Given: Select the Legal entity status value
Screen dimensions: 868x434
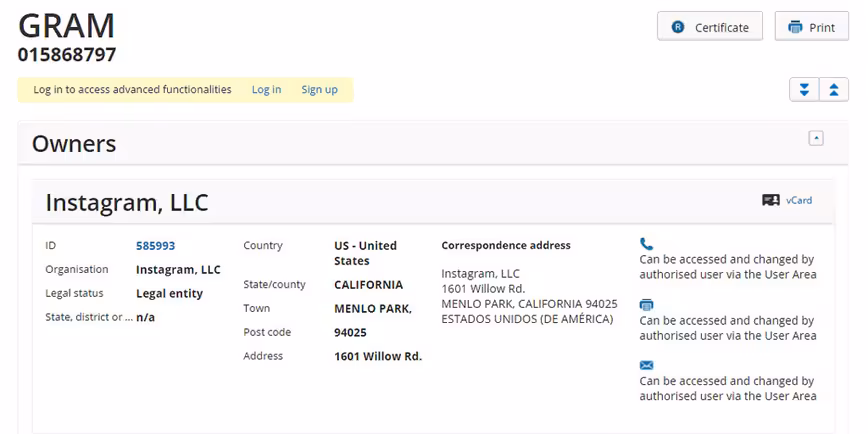Looking at the screenshot, I should tap(169, 293).
